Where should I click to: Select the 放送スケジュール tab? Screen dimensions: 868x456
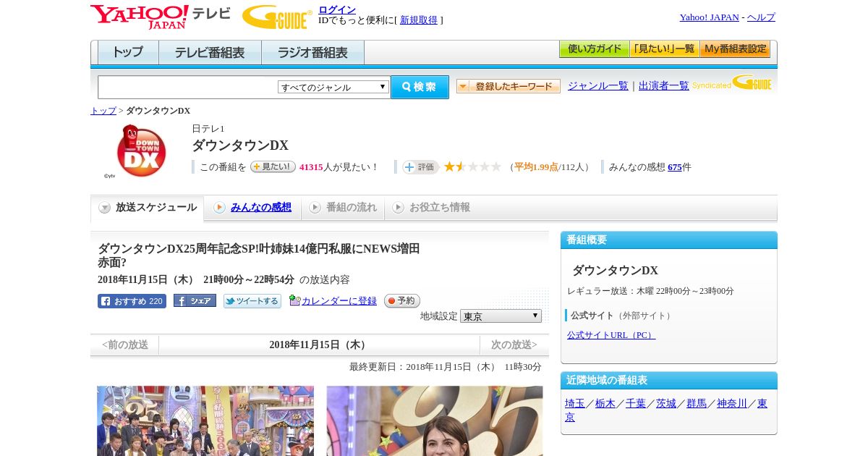[147, 208]
